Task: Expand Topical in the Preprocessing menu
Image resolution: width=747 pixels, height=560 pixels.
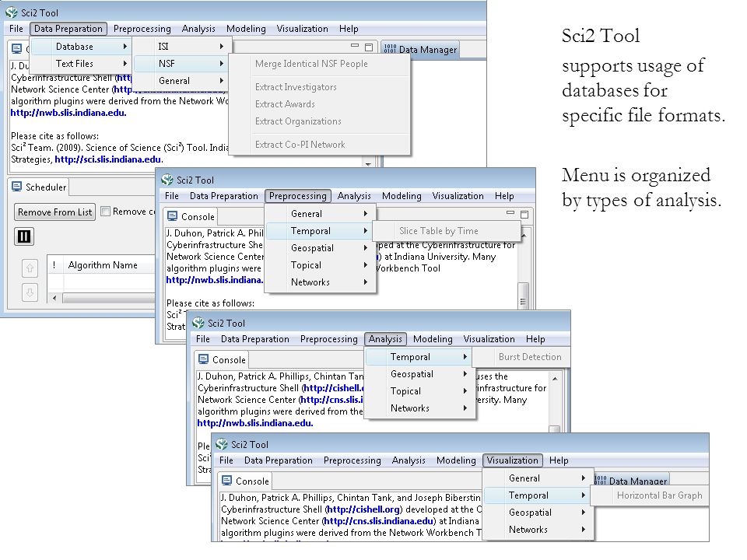Action: pyautogui.click(x=320, y=265)
